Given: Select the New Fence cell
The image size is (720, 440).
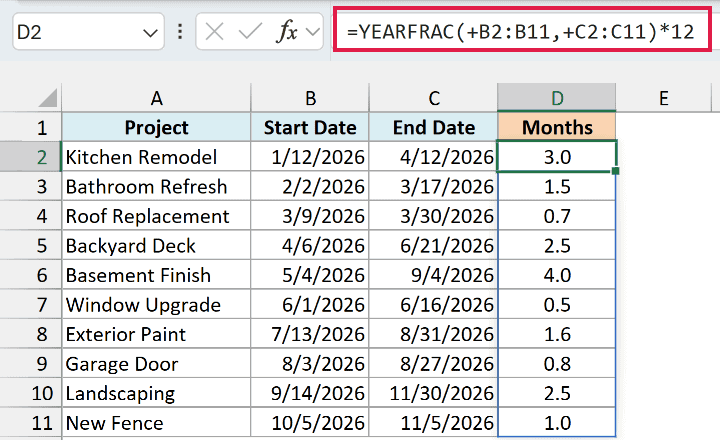Looking at the screenshot, I should [157, 423].
